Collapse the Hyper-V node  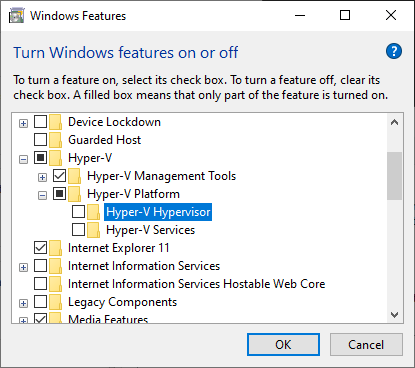pos(23,160)
